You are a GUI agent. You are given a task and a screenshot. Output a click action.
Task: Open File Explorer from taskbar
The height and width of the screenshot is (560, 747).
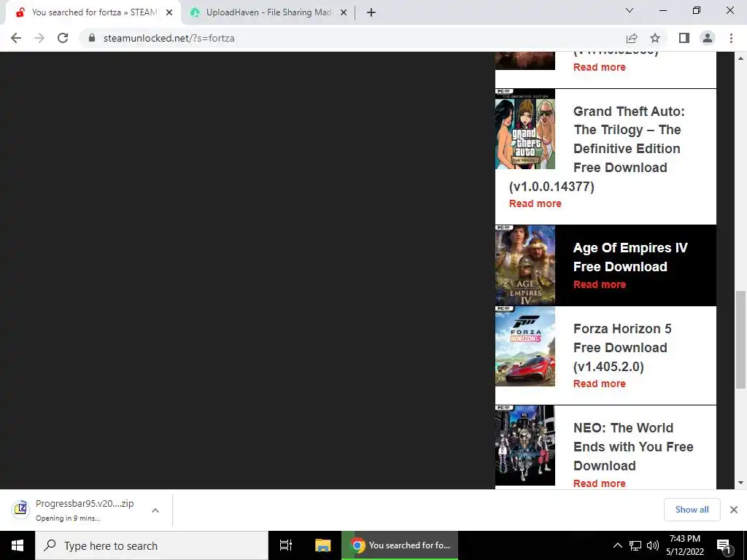click(322, 545)
